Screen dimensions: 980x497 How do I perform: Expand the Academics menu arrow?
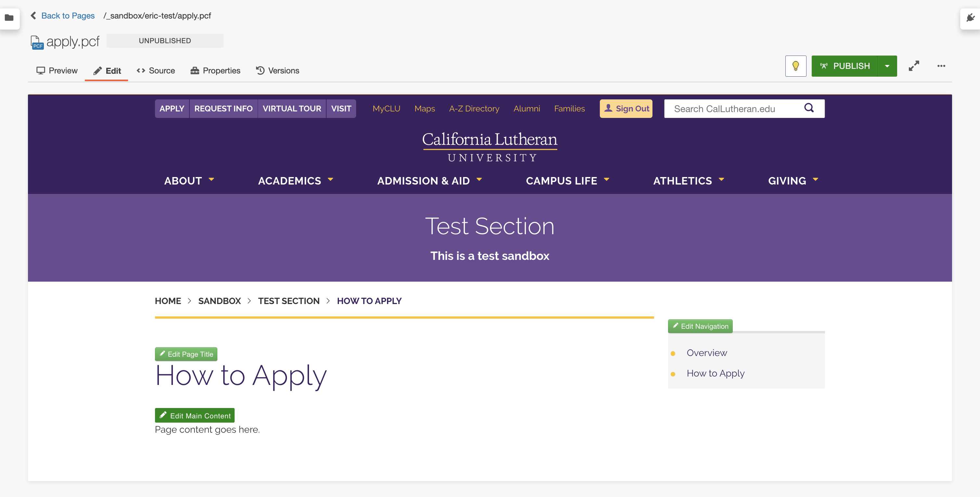330,180
